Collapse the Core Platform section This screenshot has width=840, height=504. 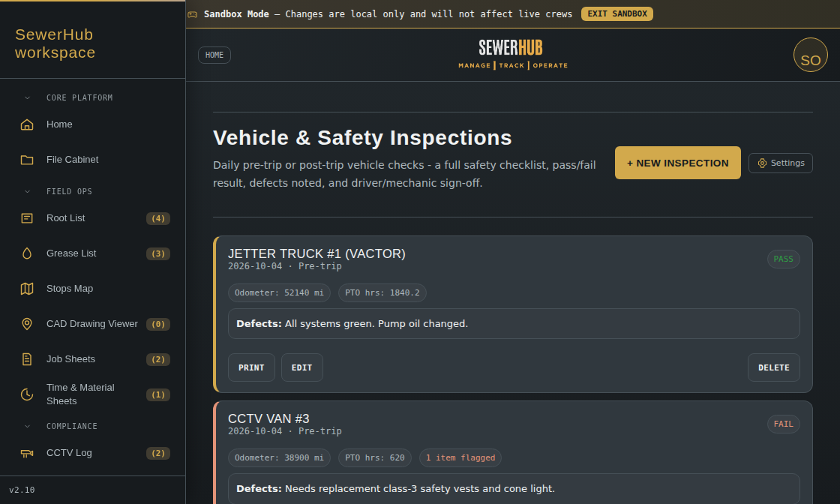coord(27,98)
